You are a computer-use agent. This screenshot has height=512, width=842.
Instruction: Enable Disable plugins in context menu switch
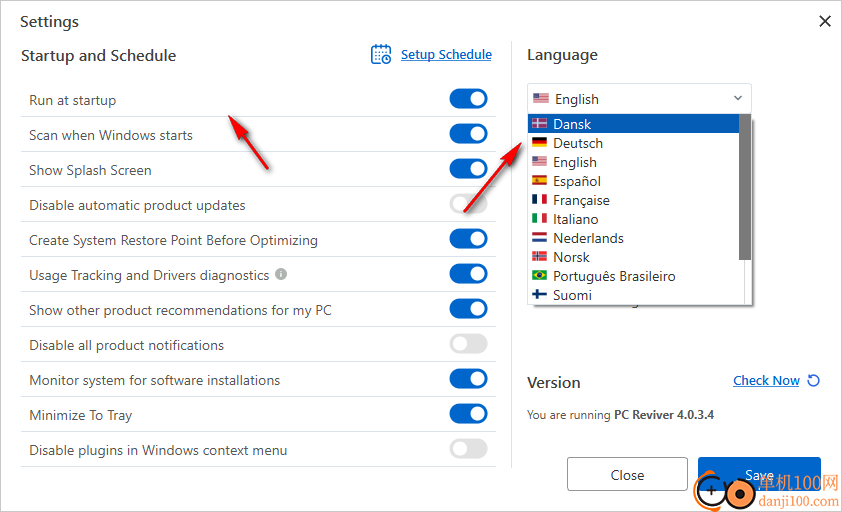[468, 449]
